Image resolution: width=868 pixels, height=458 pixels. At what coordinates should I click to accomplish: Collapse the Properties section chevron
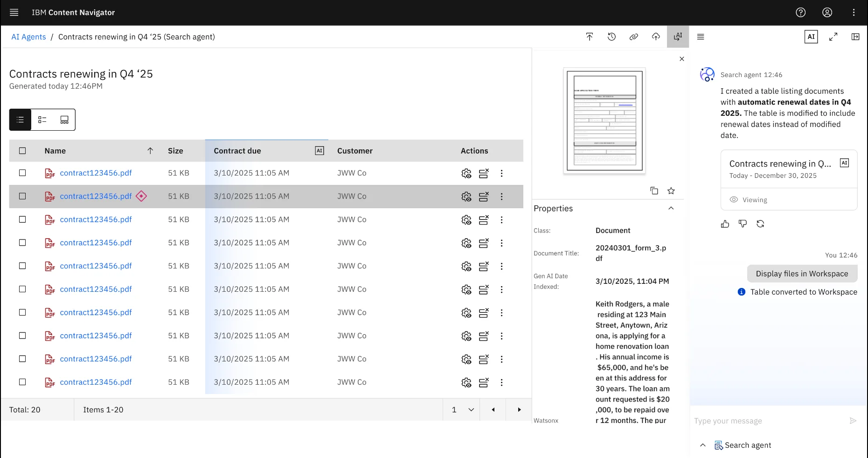(x=671, y=208)
